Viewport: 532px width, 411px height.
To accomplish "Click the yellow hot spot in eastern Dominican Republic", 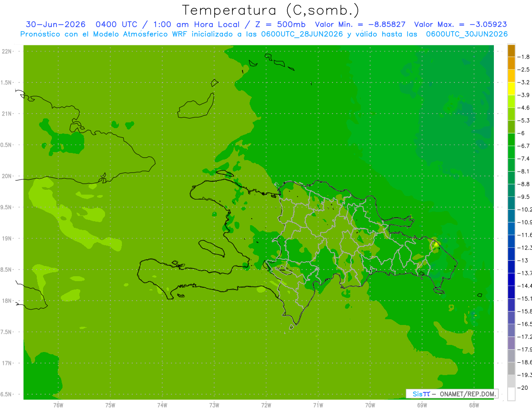I will tap(436, 244).
